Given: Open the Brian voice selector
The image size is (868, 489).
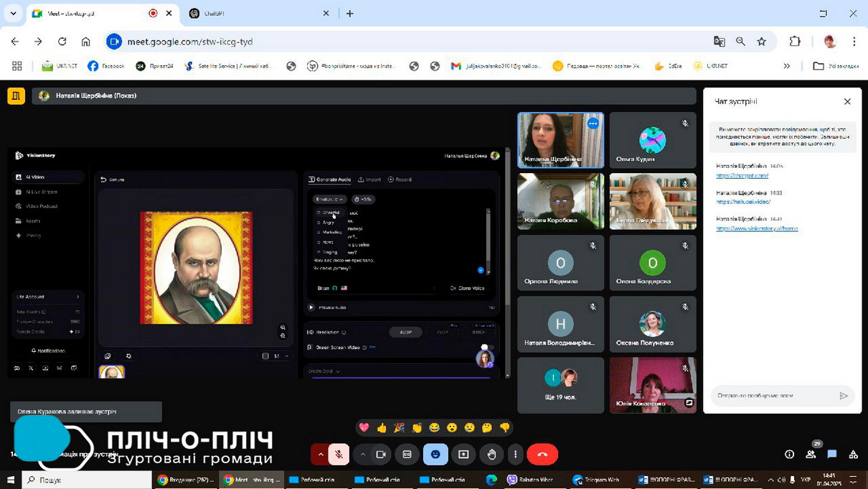Looking at the screenshot, I should (376, 288).
